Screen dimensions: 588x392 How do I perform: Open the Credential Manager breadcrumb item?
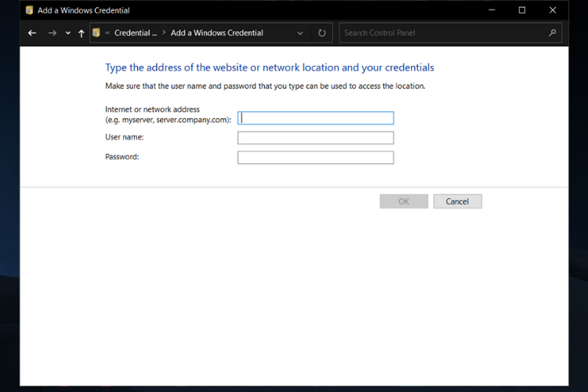click(136, 33)
